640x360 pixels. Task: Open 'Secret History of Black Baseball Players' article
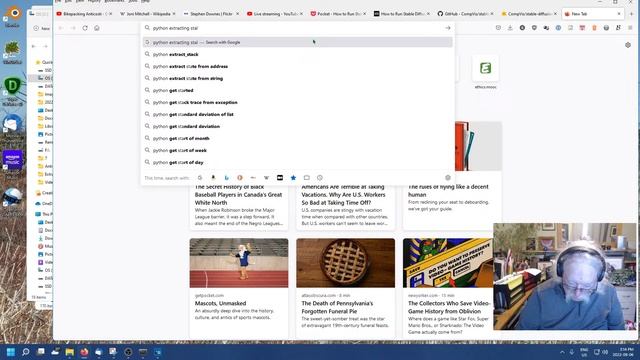tap(238, 195)
